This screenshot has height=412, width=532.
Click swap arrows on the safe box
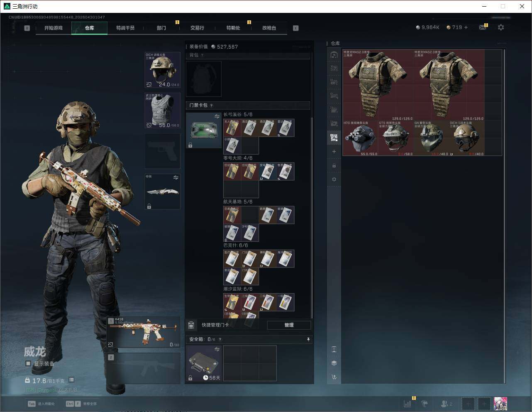(217, 350)
